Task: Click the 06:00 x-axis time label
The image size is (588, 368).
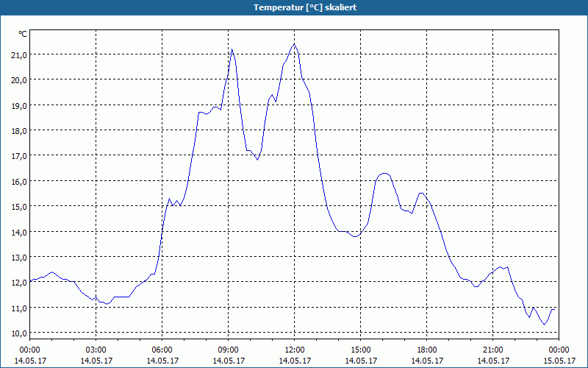Action: point(162,350)
